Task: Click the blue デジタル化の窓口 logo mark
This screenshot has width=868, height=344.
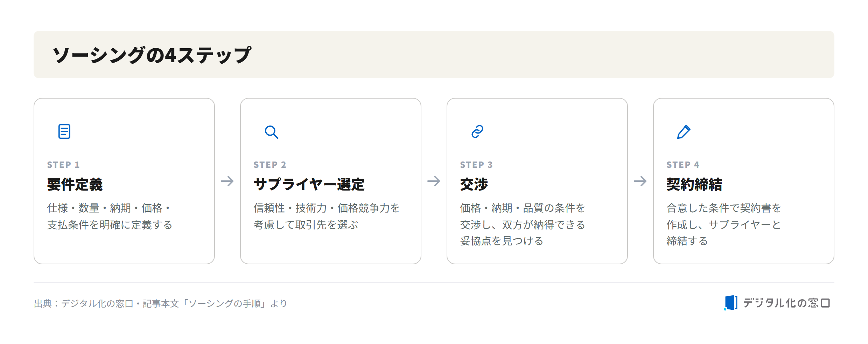Action: (x=731, y=303)
